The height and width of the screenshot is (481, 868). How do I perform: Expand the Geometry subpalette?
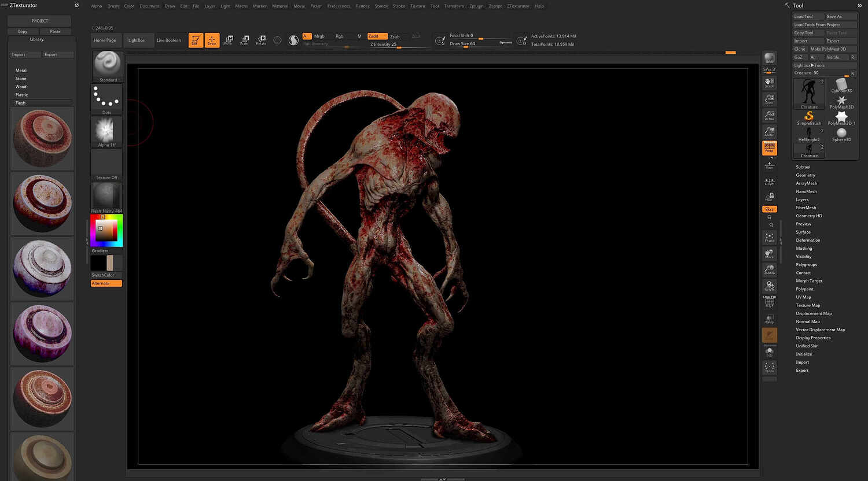click(x=805, y=175)
